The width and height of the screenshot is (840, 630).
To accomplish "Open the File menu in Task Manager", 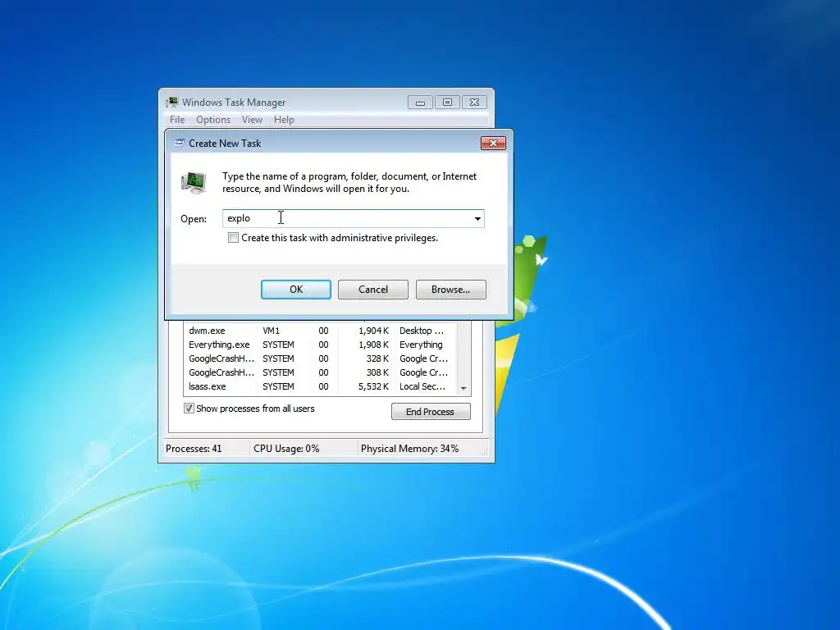I will tap(177, 120).
